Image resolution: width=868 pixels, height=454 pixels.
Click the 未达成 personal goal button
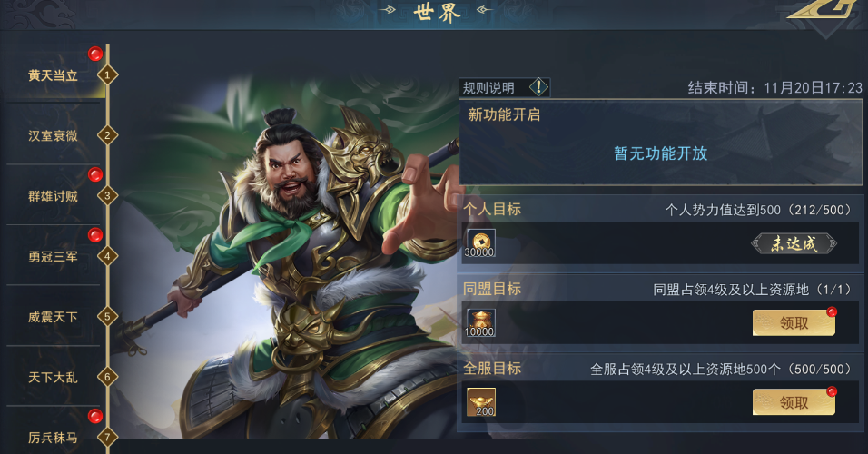(x=794, y=243)
